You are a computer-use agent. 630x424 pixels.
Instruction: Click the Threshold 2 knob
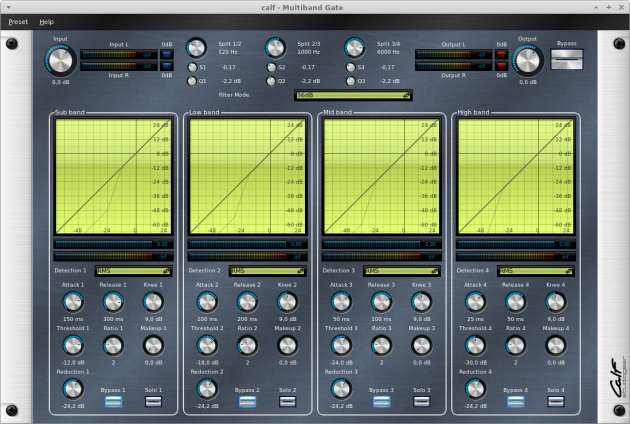pyautogui.click(x=207, y=346)
